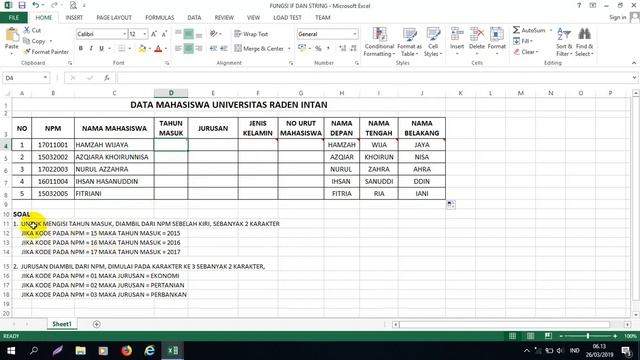Toggle Wrap Text
The height and width of the screenshot is (360, 640).
pyautogui.click(x=251, y=34)
